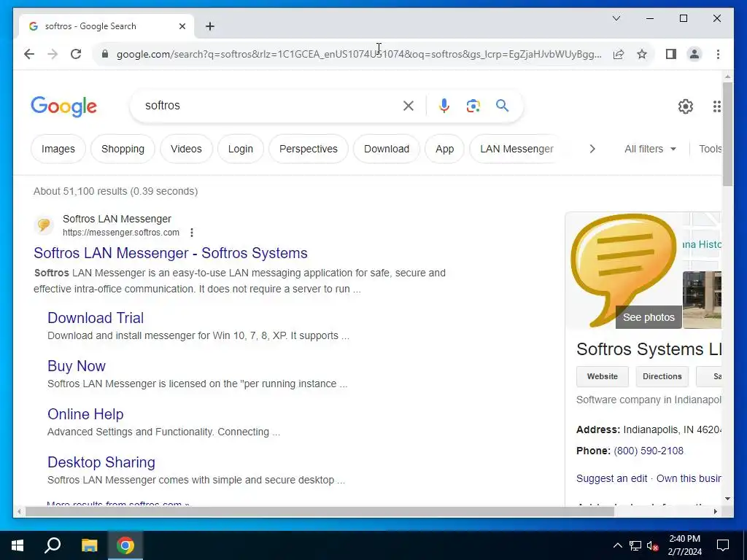Screen dimensions: 747x560
Task: Open the Desktop Sharing sitelink
Action: coord(101,462)
